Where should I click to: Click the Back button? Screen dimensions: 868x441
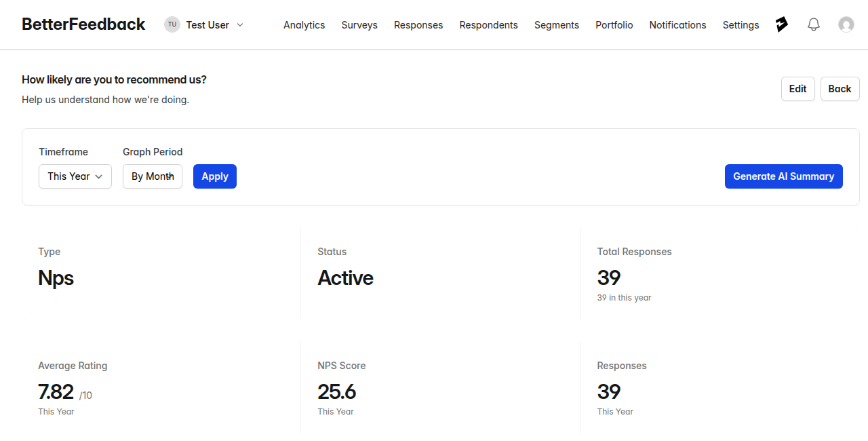840,89
